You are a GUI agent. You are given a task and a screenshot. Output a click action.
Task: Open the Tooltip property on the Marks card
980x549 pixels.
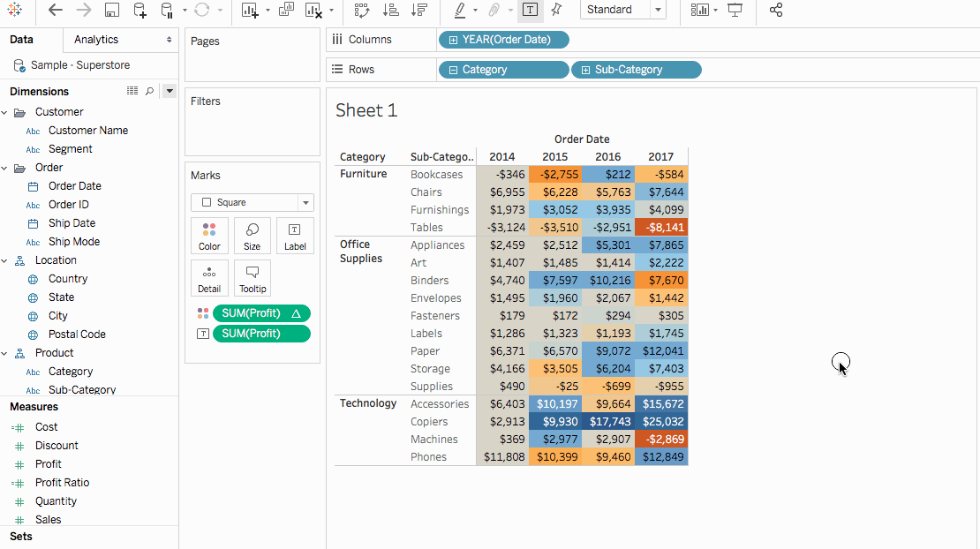253,278
